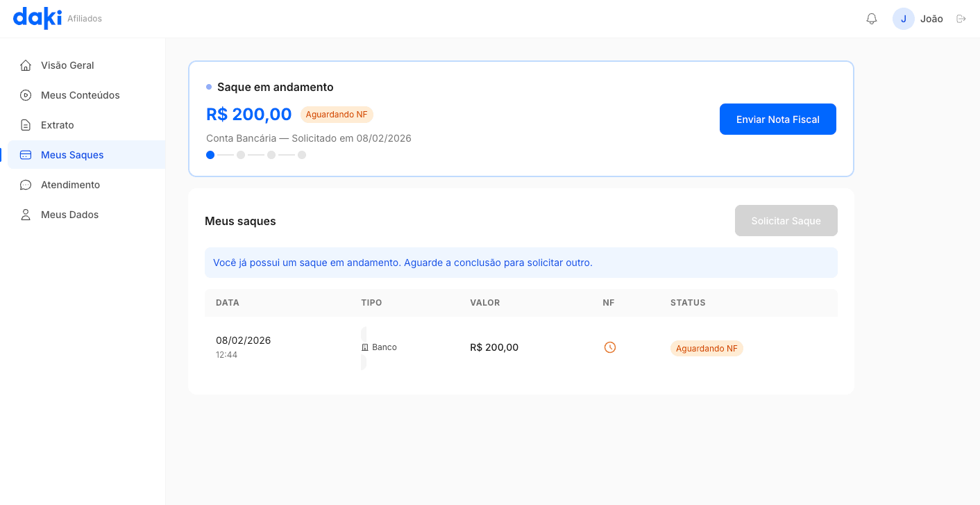The image size is (980, 505).
Task: Click the third gray progress step dot
Action: (271, 155)
